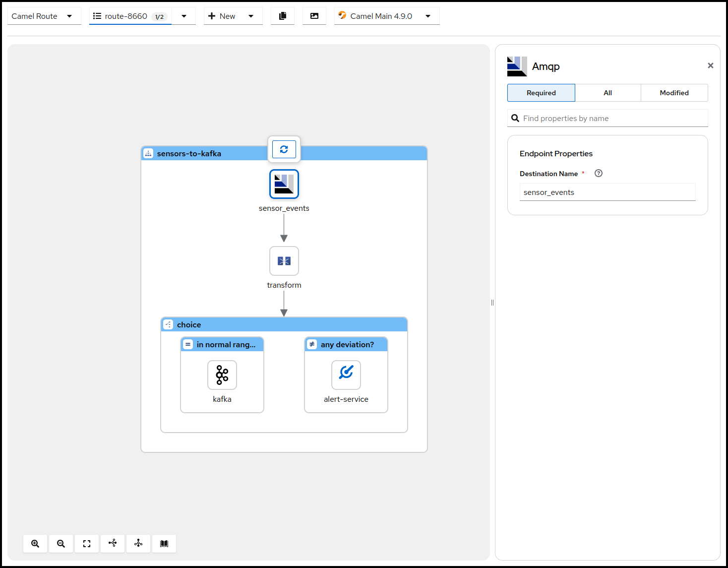
Task: Click the copy to clipboard icon
Action: 283,16
